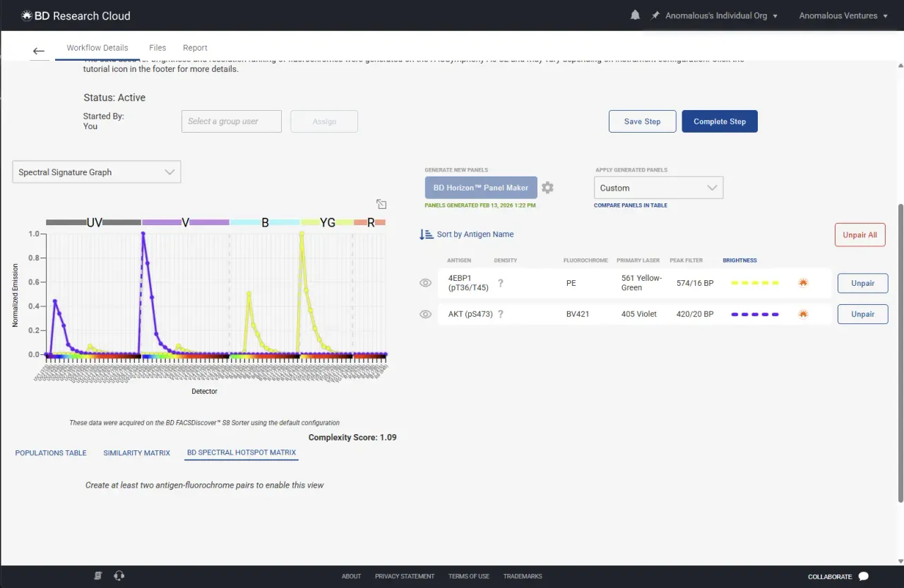Click the Select a group user field
Screen dimensions: 904x588
[x=232, y=121]
